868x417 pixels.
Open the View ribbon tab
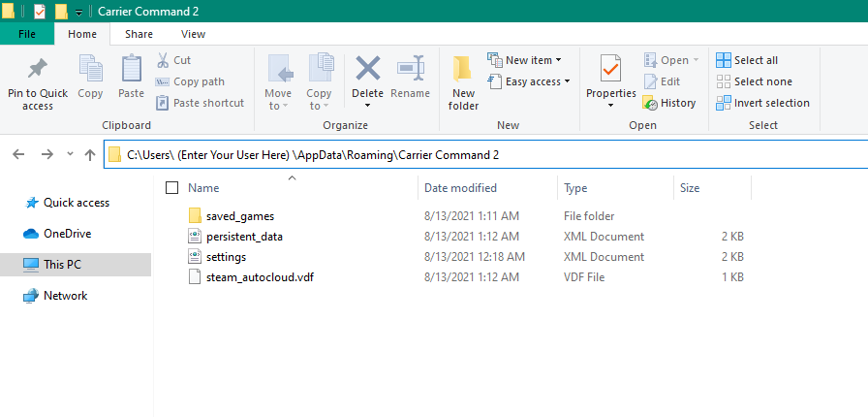tap(193, 34)
